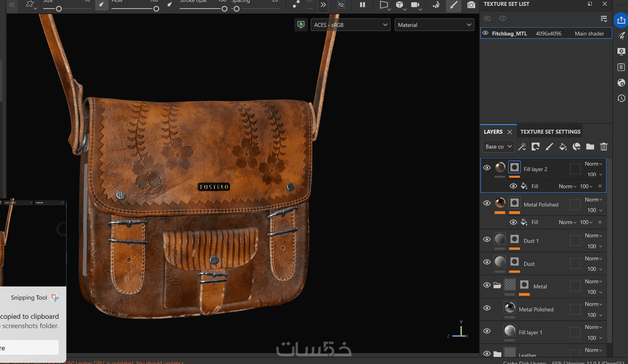Select the Layers tab

(493, 132)
